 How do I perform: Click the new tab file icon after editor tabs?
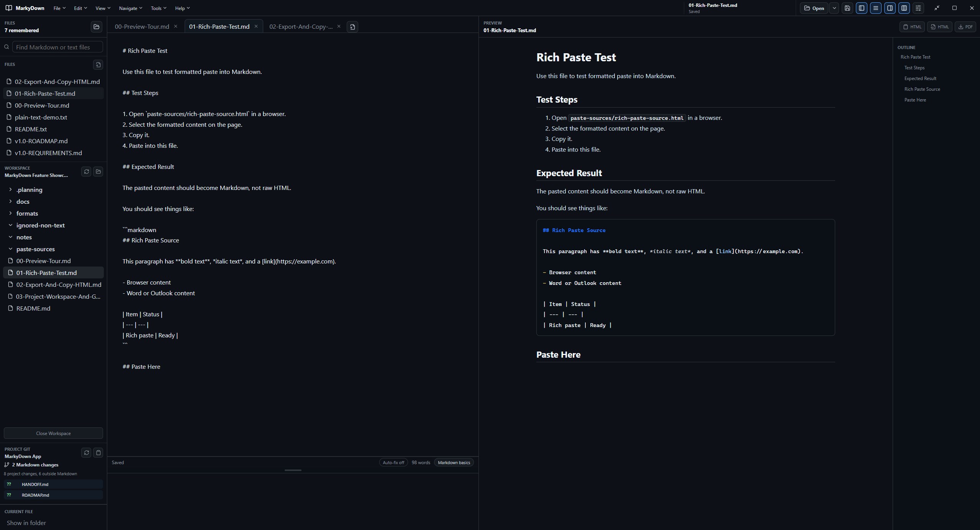point(352,27)
